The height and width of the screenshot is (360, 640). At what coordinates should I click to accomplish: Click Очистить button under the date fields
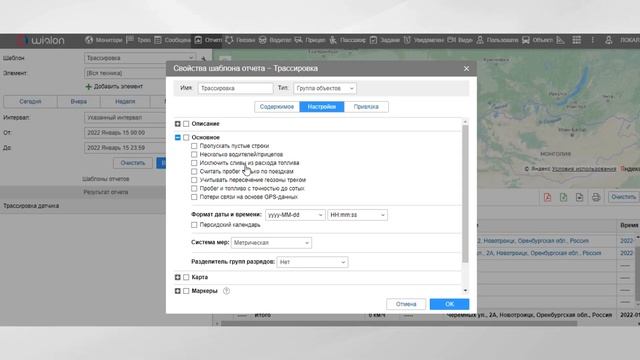pyautogui.click(x=133, y=163)
